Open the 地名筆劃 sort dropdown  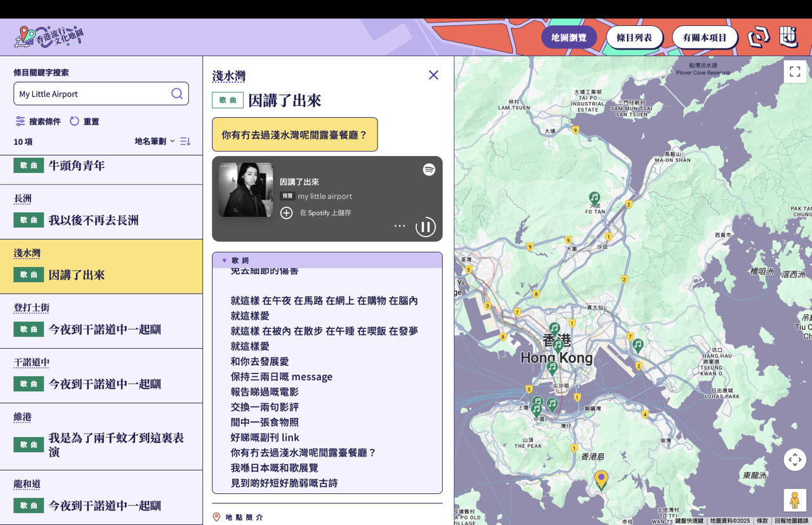tap(154, 141)
